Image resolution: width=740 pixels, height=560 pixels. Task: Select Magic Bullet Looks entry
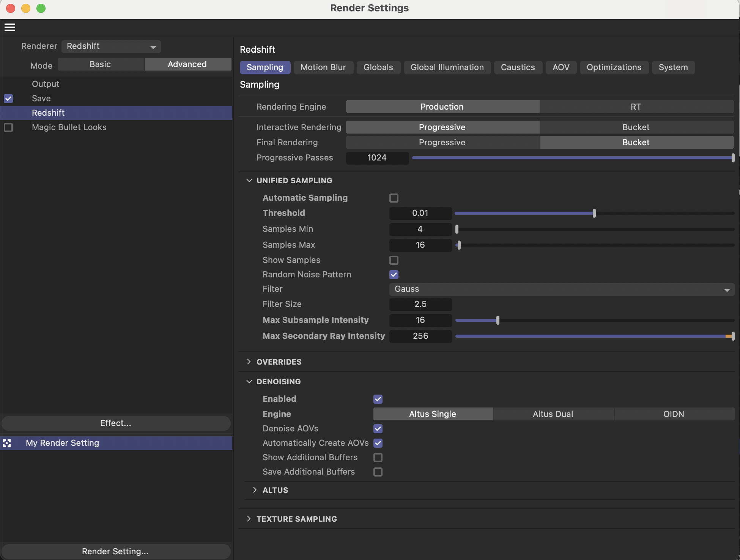[x=69, y=127]
